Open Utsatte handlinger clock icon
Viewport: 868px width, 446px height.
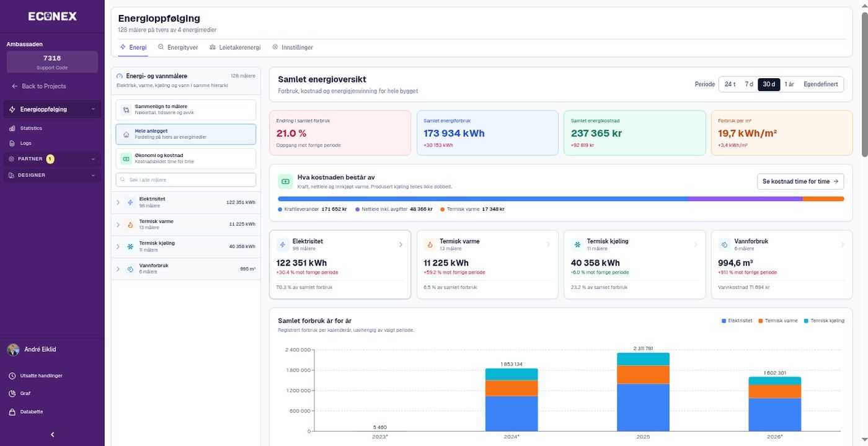(12, 376)
